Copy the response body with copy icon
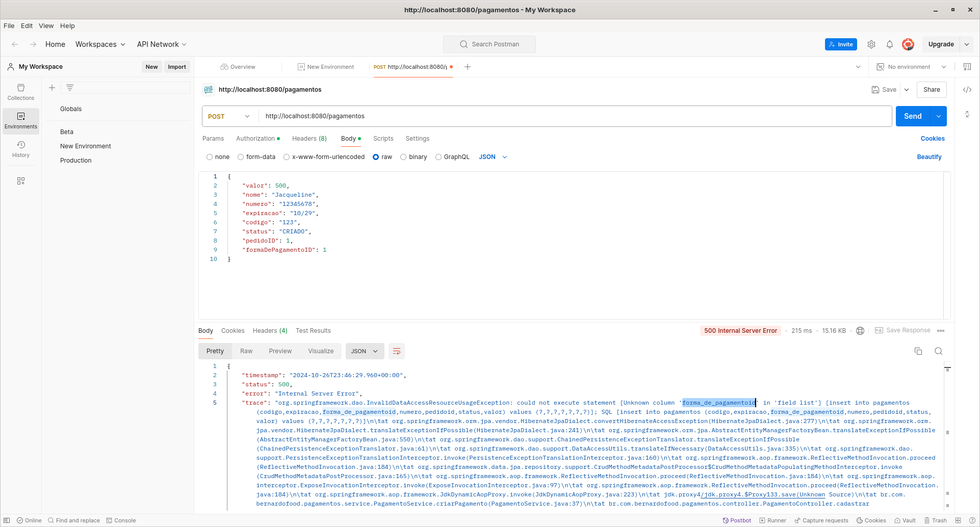The height and width of the screenshot is (527, 980). [918, 351]
